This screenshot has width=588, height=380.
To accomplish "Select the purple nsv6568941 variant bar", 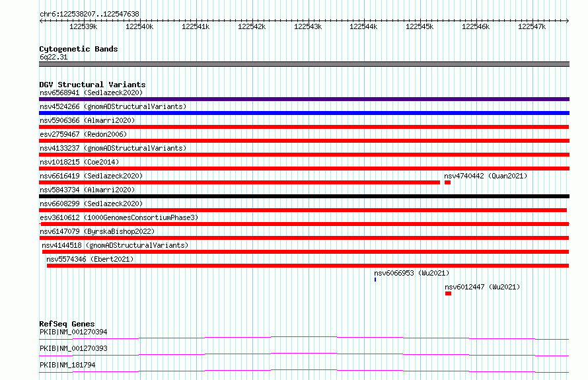I will (x=304, y=99).
